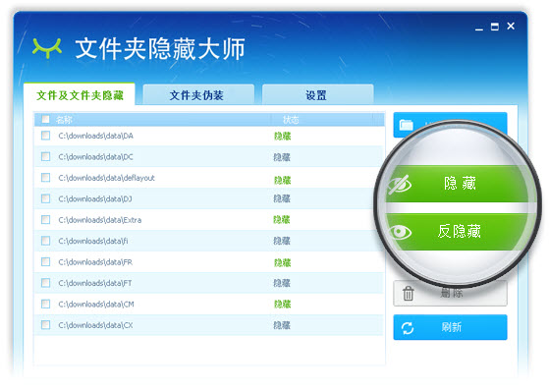
Task: Click the 隐藏 status of the CX row
Action: tap(282, 325)
